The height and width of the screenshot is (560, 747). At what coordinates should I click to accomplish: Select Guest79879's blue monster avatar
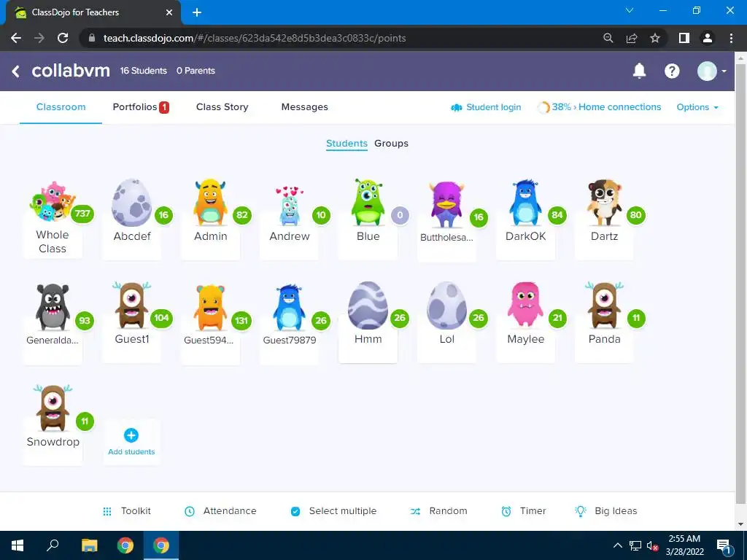tap(289, 307)
